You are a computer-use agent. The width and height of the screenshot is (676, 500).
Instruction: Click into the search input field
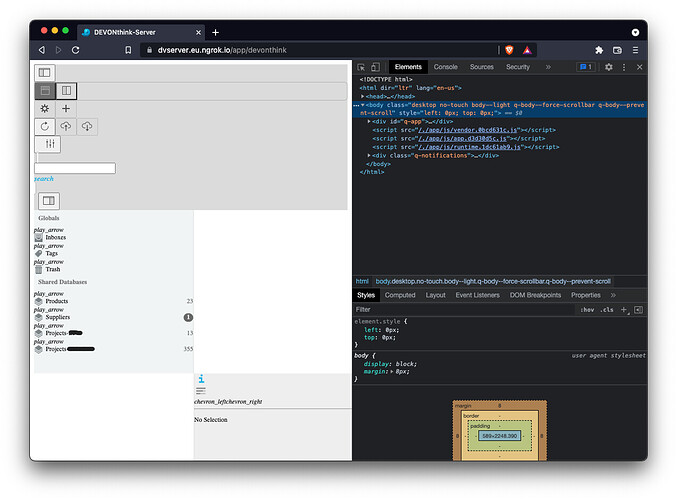pos(75,168)
